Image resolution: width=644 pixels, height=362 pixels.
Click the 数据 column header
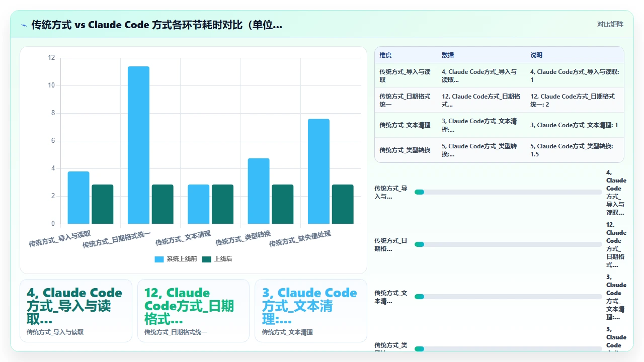(448, 55)
